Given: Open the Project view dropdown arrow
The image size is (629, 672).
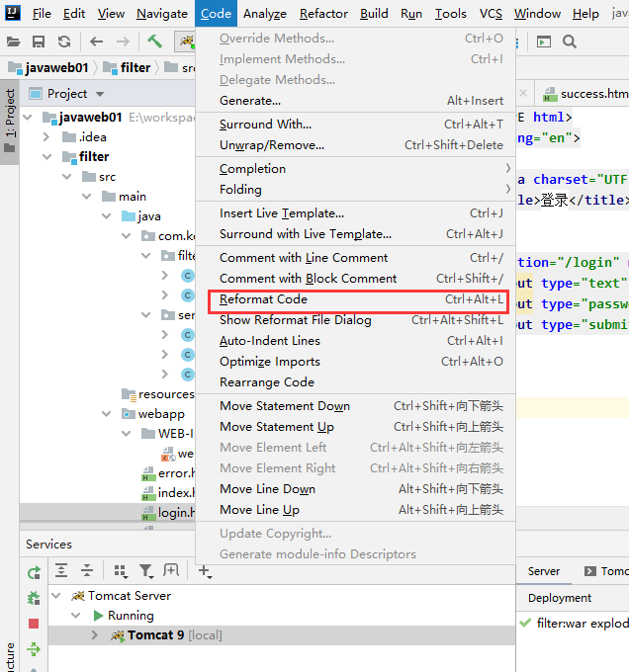Looking at the screenshot, I should point(100,94).
